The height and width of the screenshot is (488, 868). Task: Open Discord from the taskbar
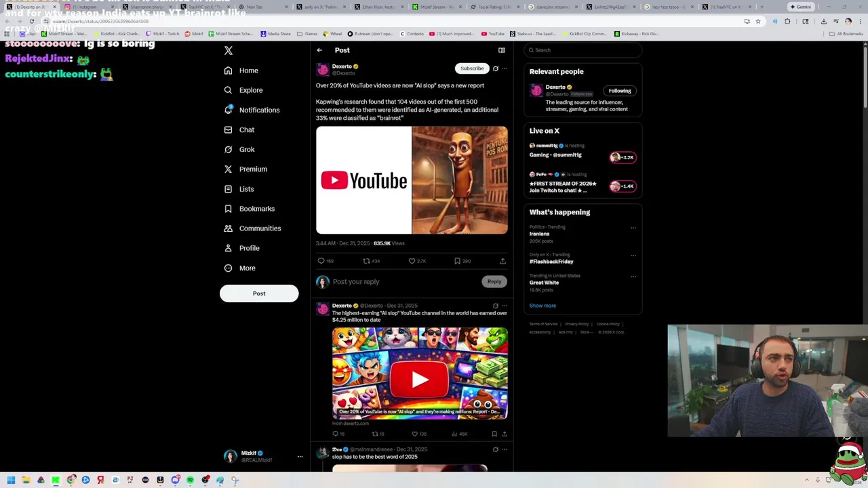click(x=175, y=480)
